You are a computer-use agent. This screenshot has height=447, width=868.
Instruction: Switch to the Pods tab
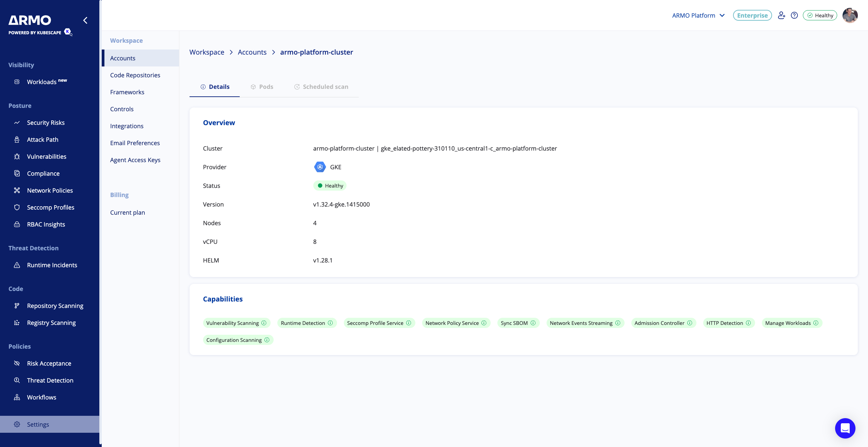[262, 87]
